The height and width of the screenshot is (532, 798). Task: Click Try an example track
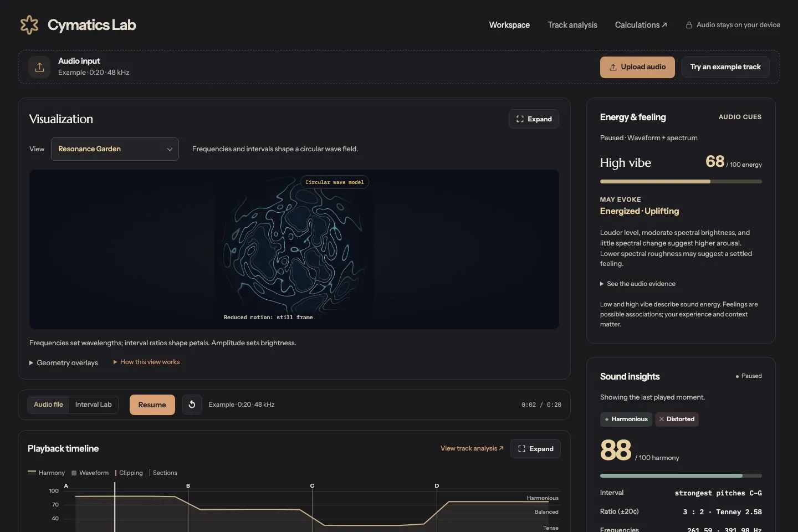[x=725, y=67]
